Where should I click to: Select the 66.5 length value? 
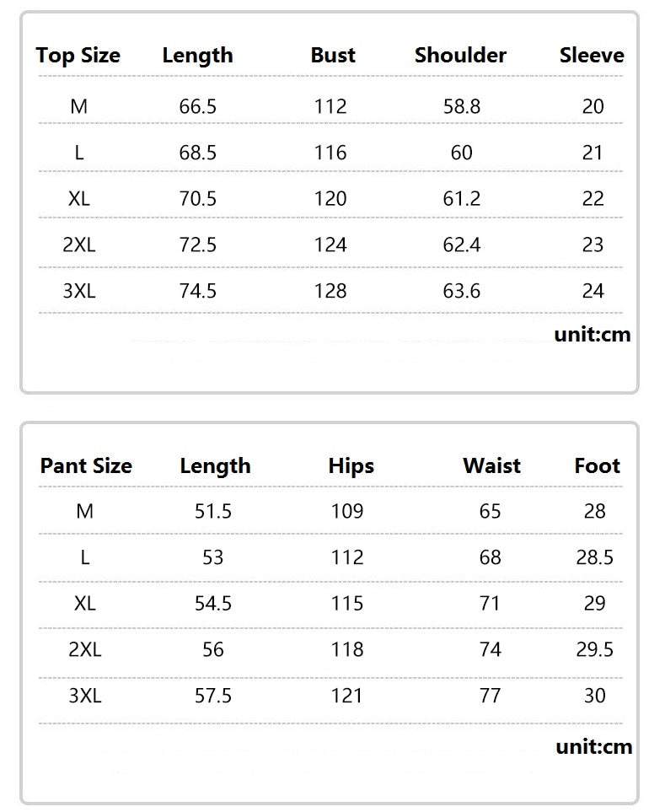pos(198,106)
